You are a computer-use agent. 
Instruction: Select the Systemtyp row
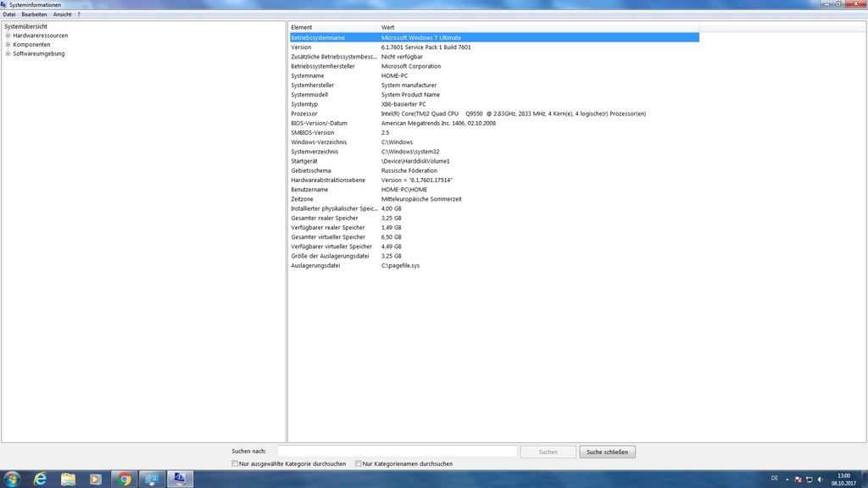(x=494, y=104)
